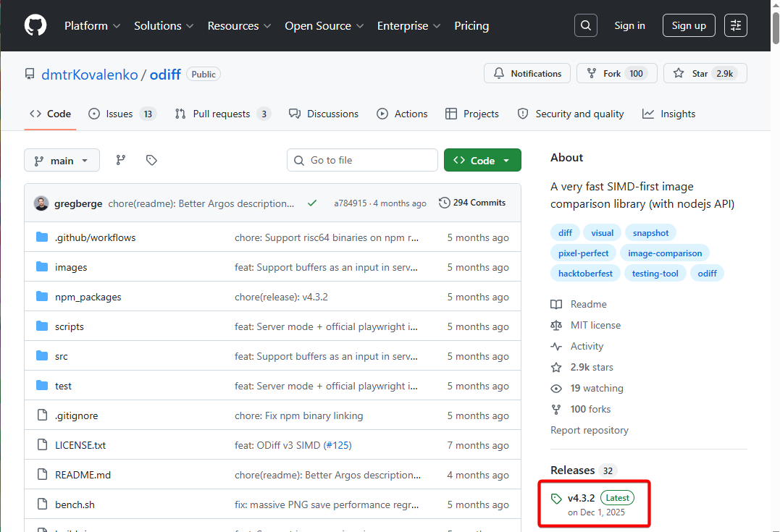The height and width of the screenshot is (532, 780).
Task: Select the image-comparison topic tag
Action: click(664, 253)
